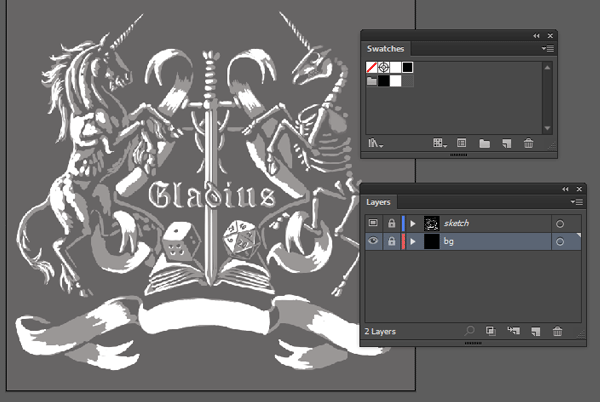
Task: Select the white swatch in top row
Action: click(396, 68)
